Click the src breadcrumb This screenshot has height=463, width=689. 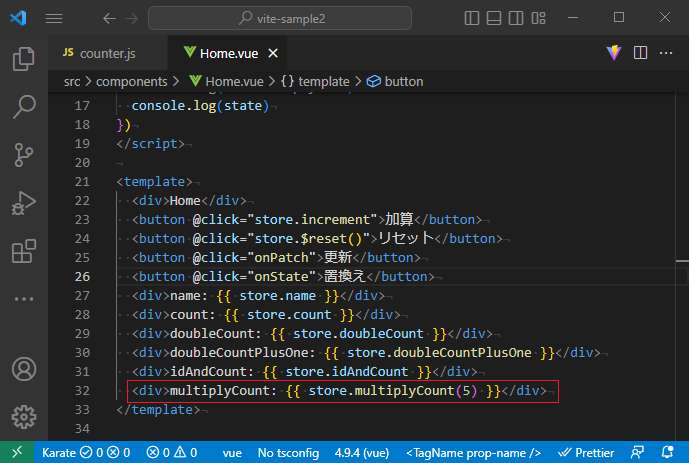pos(72,82)
